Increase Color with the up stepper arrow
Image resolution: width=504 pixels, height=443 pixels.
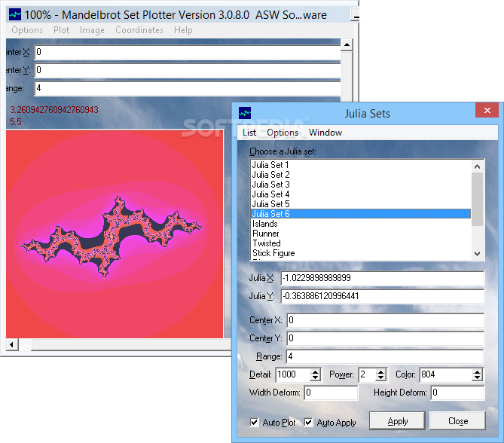point(478,371)
